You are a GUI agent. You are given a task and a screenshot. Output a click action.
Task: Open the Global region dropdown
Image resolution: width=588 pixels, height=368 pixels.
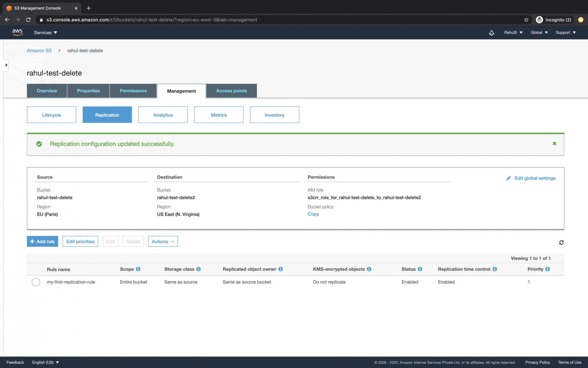539,33
